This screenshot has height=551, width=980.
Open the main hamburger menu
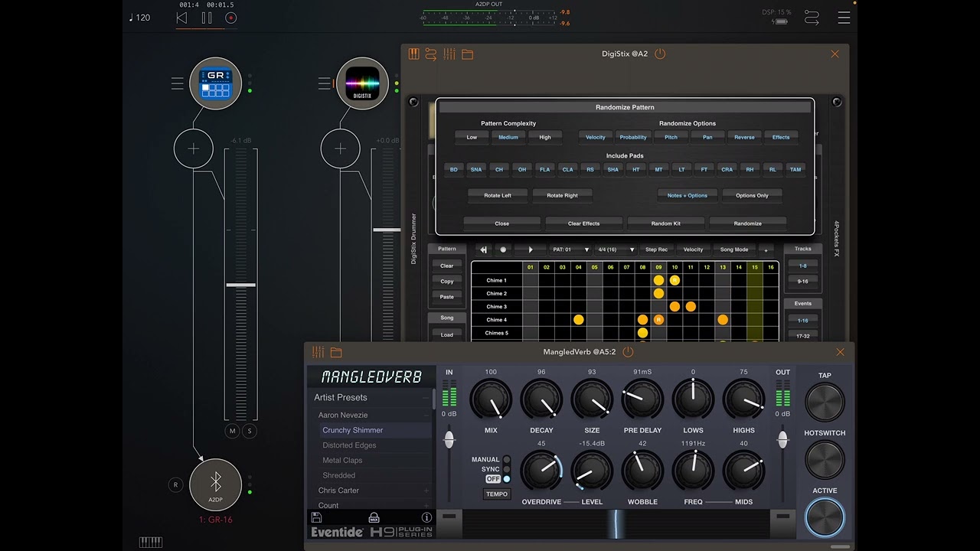pos(844,18)
